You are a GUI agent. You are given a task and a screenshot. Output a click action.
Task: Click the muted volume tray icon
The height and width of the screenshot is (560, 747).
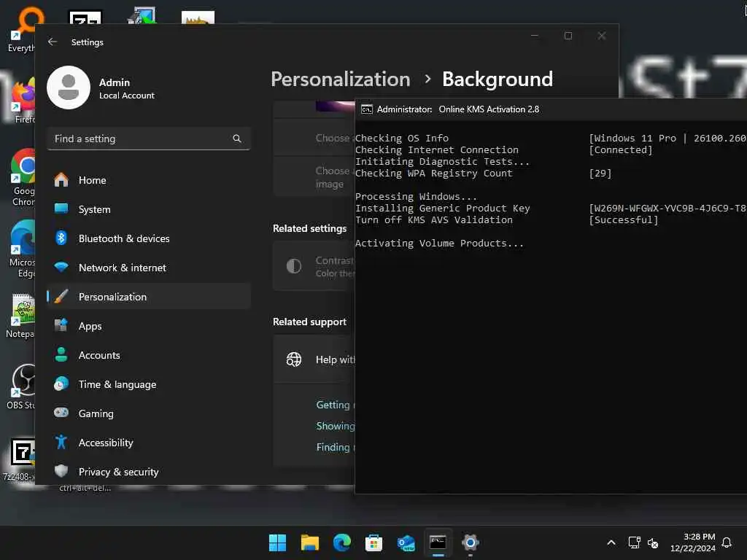pos(653,542)
